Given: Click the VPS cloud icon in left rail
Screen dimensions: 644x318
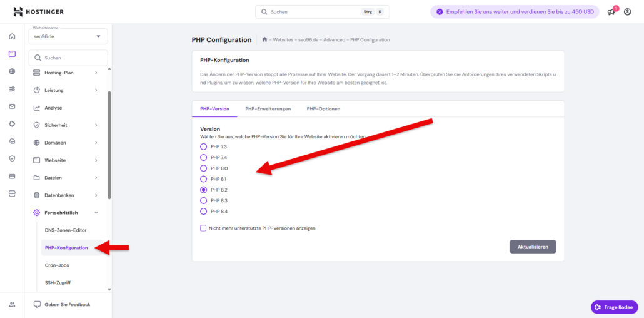Looking at the screenshot, I should pos(12,141).
